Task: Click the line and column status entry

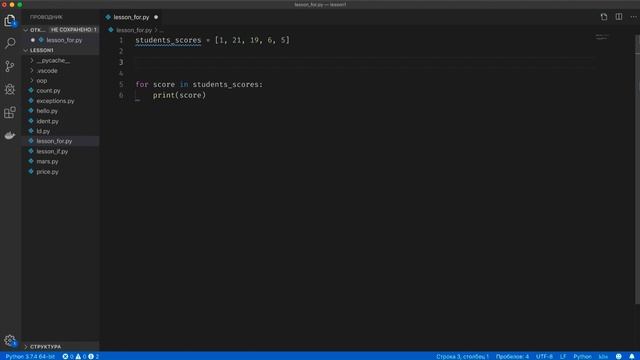Action: [462, 356]
